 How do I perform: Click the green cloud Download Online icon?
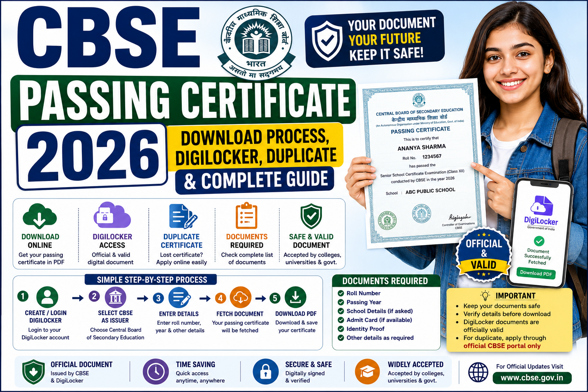(x=39, y=216)
